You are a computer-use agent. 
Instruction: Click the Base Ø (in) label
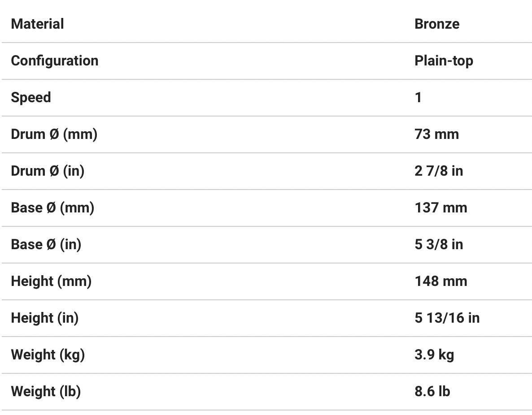(46, 244)
